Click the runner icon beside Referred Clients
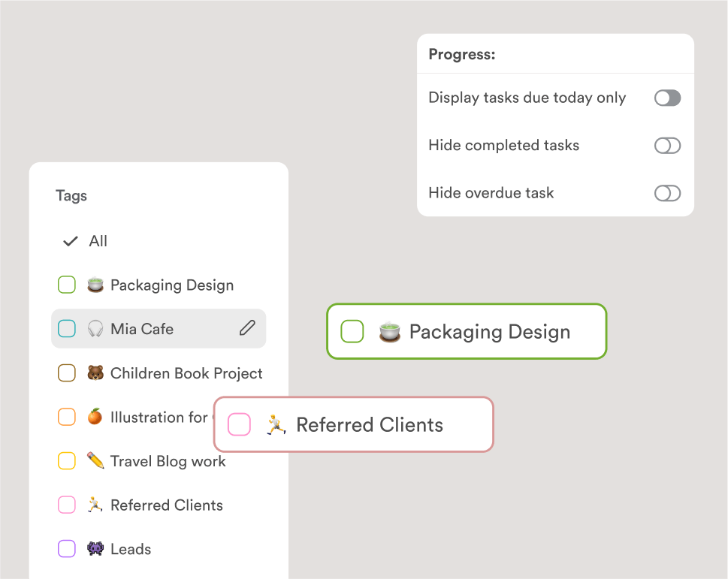728x579 pixels. pos(95,505)
